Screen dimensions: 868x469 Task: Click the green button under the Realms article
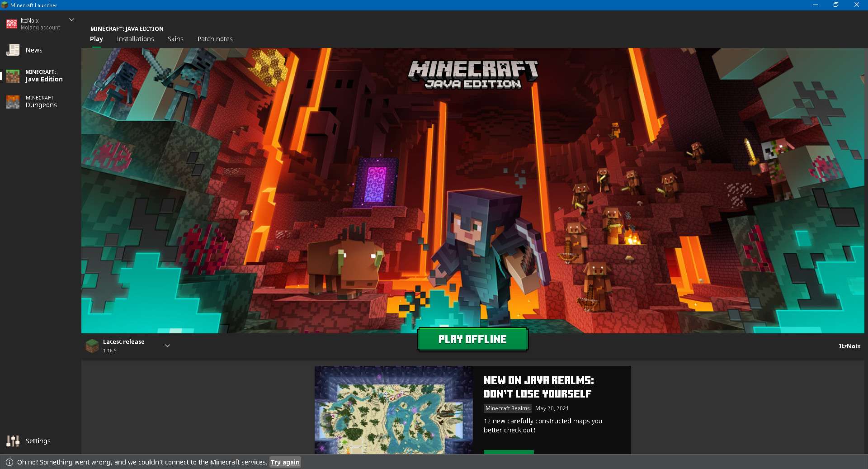(509, 452)
